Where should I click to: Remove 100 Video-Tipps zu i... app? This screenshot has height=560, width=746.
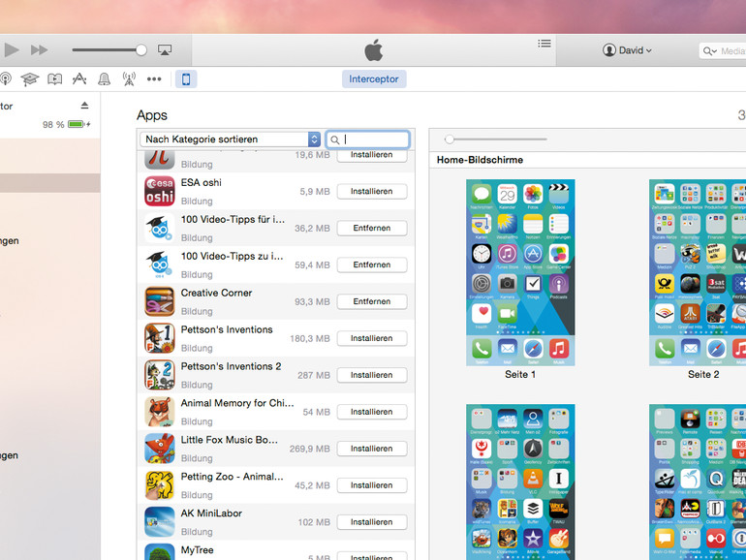372,264
